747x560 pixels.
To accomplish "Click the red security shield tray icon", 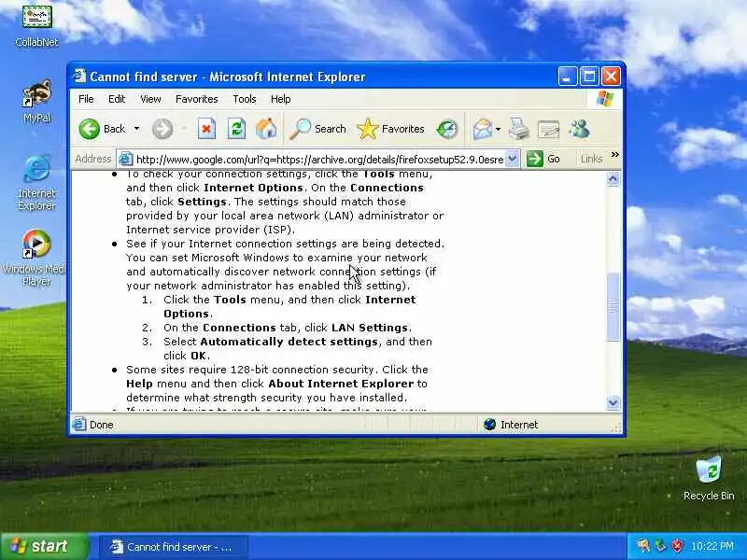I will [x=677, y=546].
